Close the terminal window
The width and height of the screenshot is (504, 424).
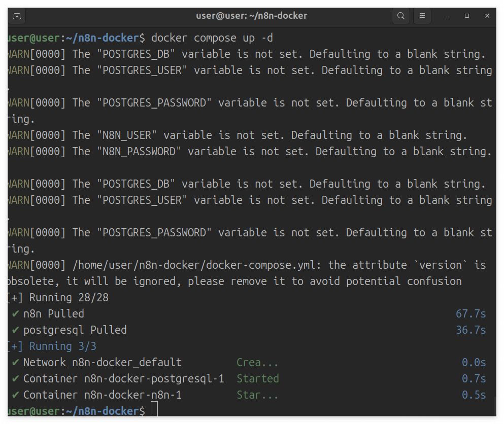[487, 16]
